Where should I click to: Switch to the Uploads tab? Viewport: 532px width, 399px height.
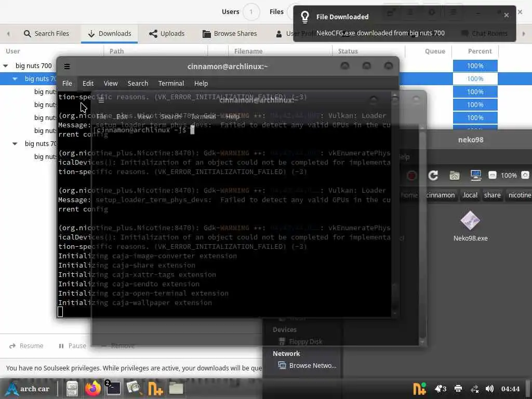167,34
